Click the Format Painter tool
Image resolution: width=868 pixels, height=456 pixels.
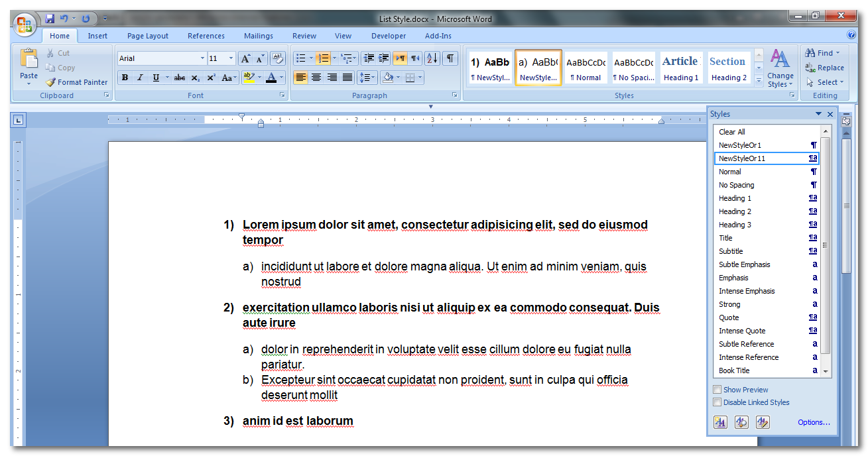pos(76,82)
